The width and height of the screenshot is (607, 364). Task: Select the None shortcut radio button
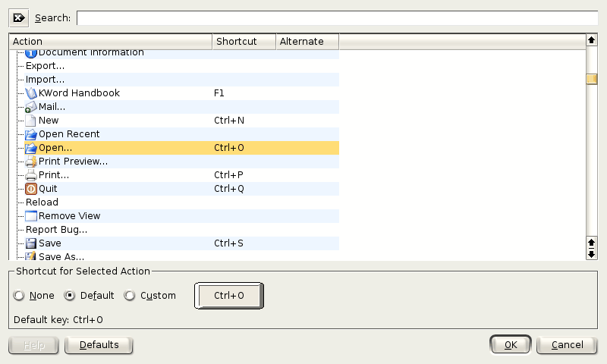click(19, 296)
